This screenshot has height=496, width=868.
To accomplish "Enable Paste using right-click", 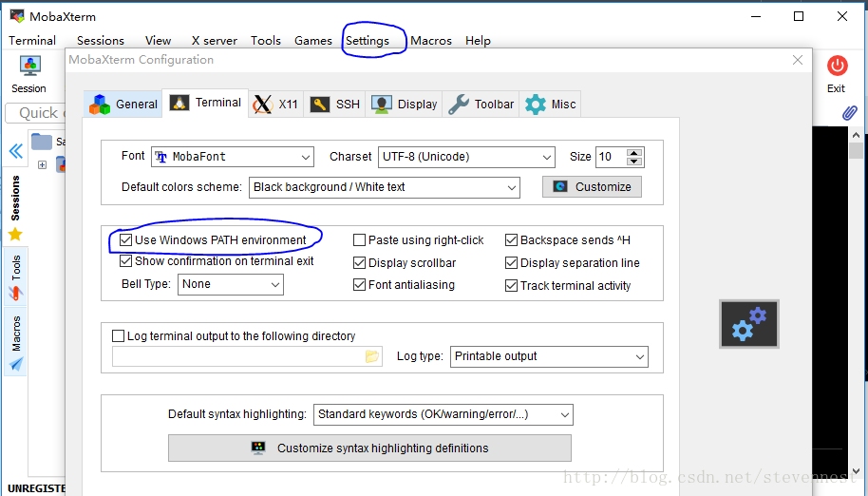I will [359, 239].
